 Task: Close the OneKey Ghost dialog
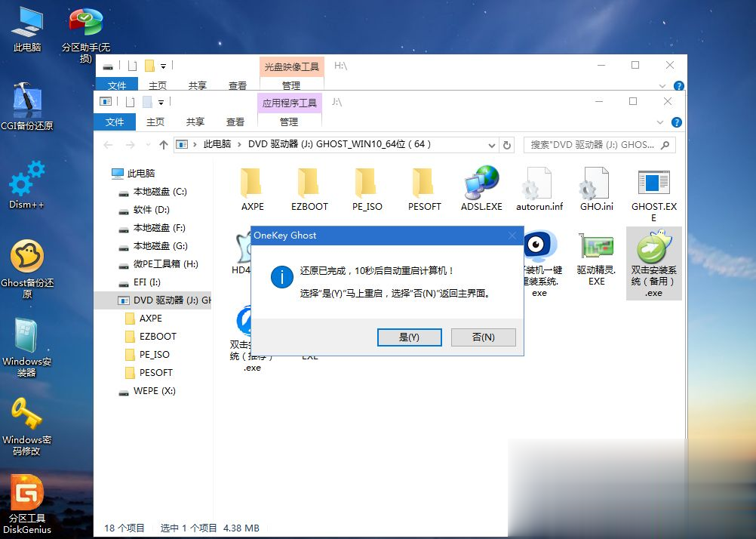pyautogui.click(x=512, y=236)
